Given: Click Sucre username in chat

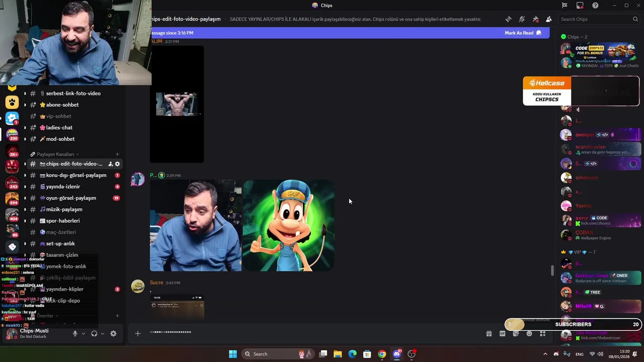Looking at the screenshot, I should [x=156, y=283].
